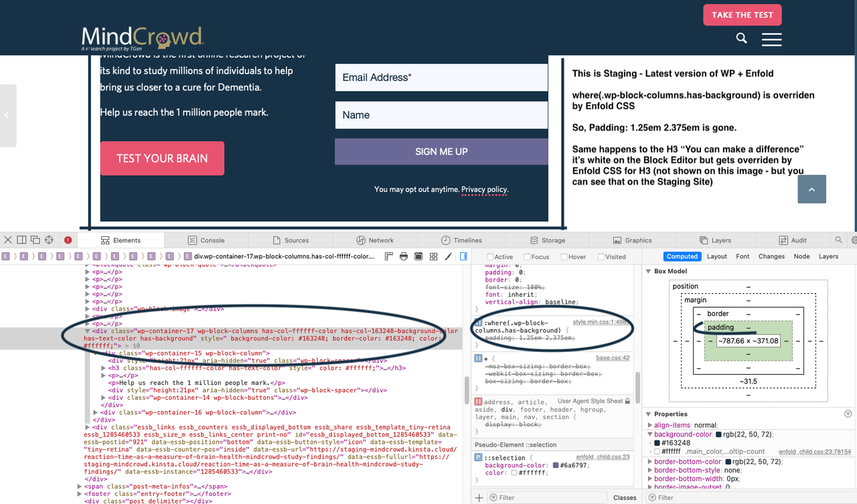Viewport: 857px width, 504px height.
Task: Select the Layout sidebar panel
Action: [x=716, y=256]
